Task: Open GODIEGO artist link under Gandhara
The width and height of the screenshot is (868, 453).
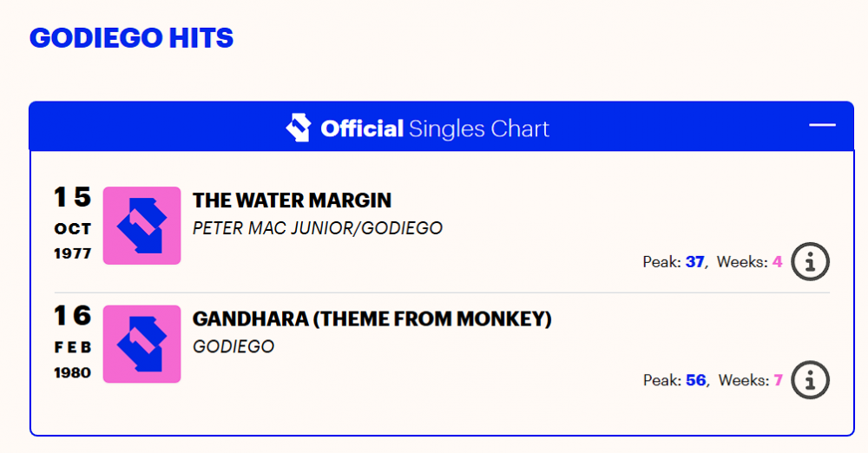Action: 233,346
